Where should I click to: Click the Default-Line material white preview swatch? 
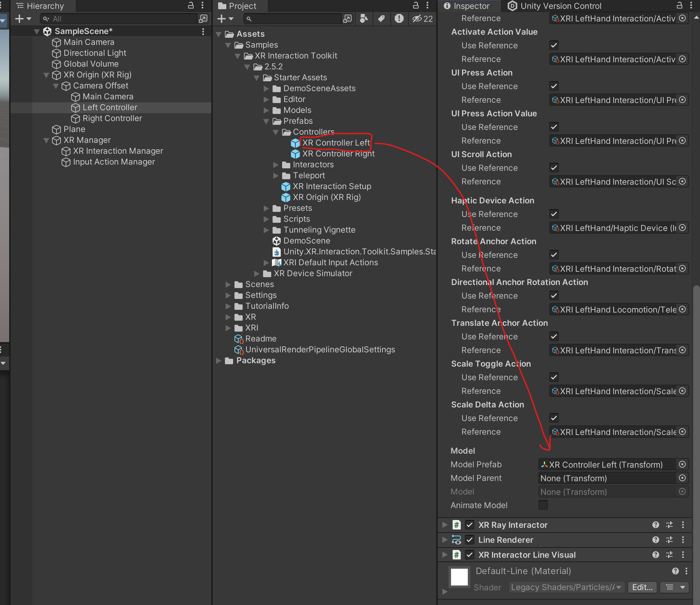pyautogui.click(x=459, y=577)
